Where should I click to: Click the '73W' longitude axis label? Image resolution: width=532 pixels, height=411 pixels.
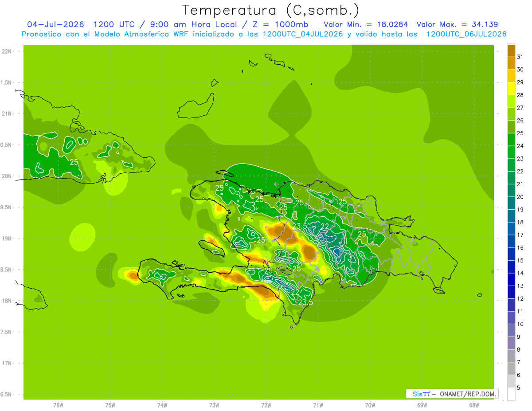214,405
